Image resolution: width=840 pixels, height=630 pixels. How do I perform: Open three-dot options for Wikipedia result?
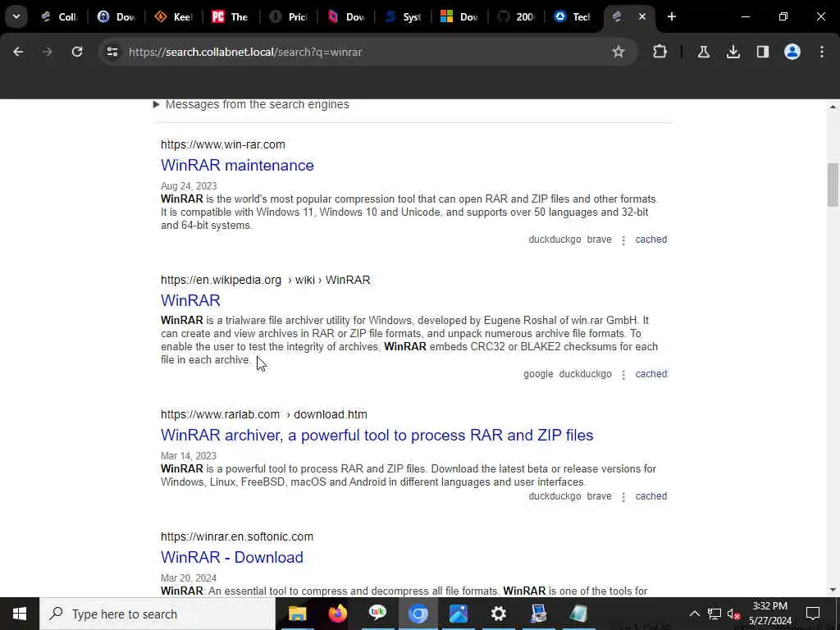pyautogui.click(x=623, y=374)
